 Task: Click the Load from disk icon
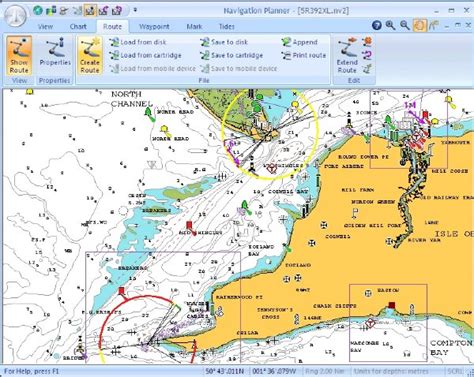114,42
